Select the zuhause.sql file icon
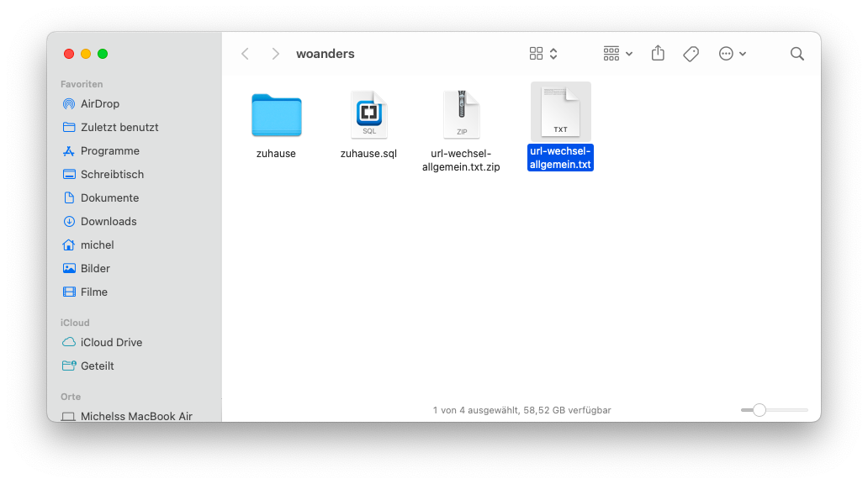The height and width of the screenshot is (484, 868). [x=368, y=115]
